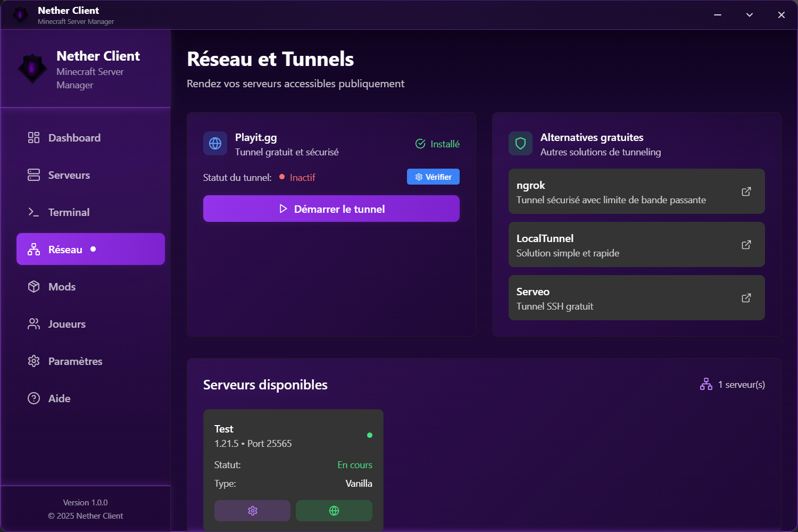The height and width of the screenshot is (532, 798).
Task: Click Démarrer le tunnel button
Action: tap(331, 209)
